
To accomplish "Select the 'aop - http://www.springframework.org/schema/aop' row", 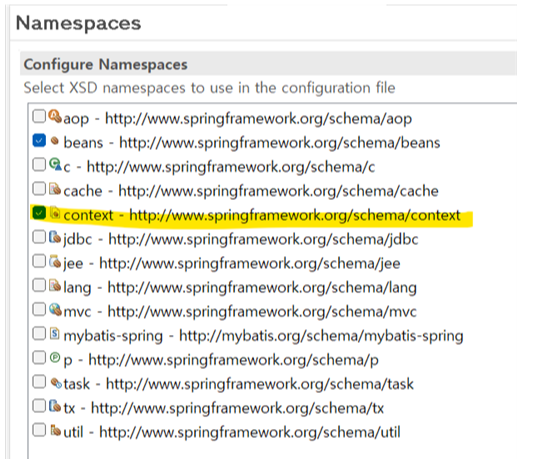I will point(237,118).
